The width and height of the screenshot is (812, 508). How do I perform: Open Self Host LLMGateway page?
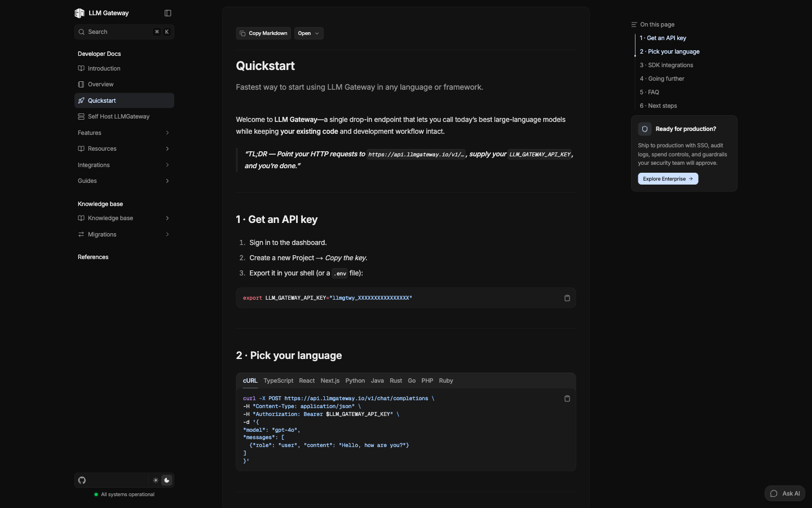pyautogui.click(x=124, y=116)
